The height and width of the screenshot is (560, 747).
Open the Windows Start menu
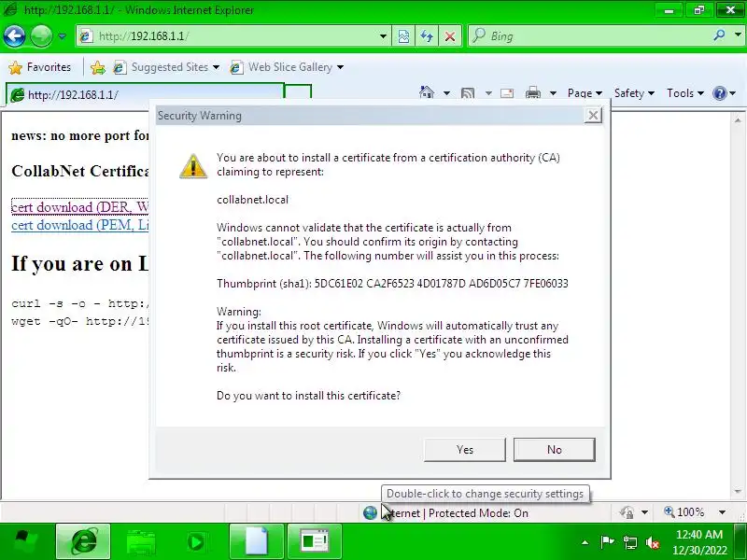25,541
